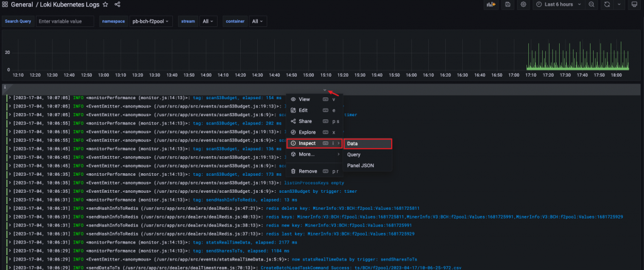Click the Loki Kubernetes Logs title
Viewport: 644px width, 270px height.
pos(70,4)
